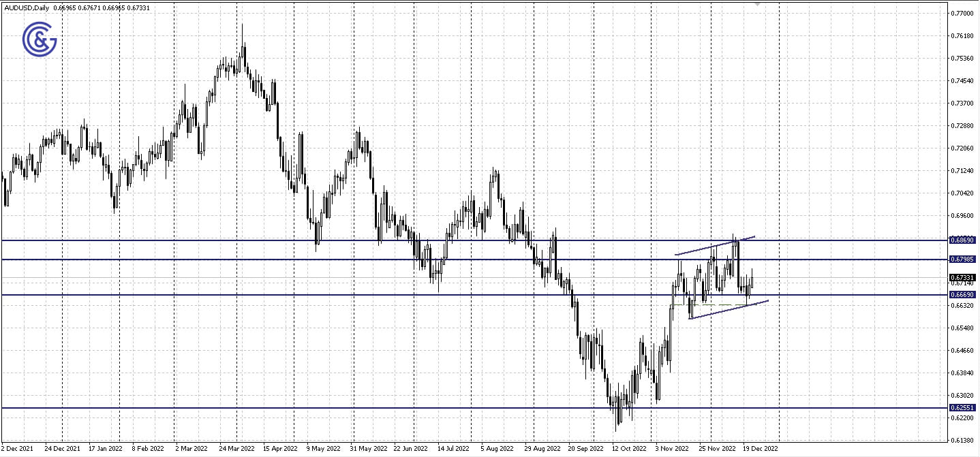This screenshot has width=980, height=457.
Task: Click the gray chart shift triangle marker
Action: coord(756,4)
